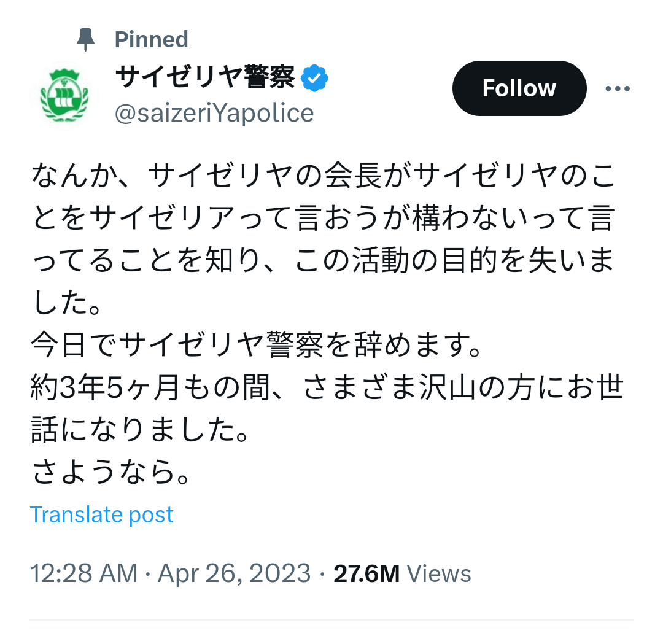Open Translate post
This screenshot has height=644, width=663.
[x=102, y=514]
